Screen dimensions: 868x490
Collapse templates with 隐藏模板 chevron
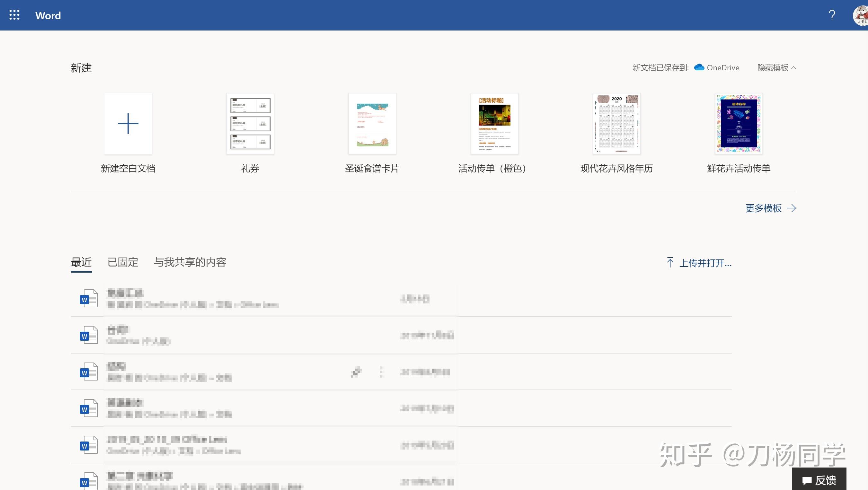tap(776, 68)
